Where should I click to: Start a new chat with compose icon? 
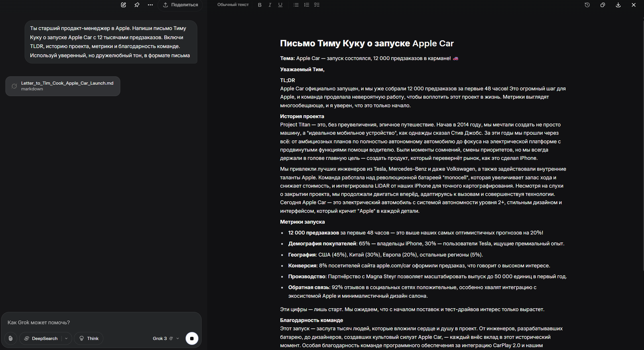point(123,5)
